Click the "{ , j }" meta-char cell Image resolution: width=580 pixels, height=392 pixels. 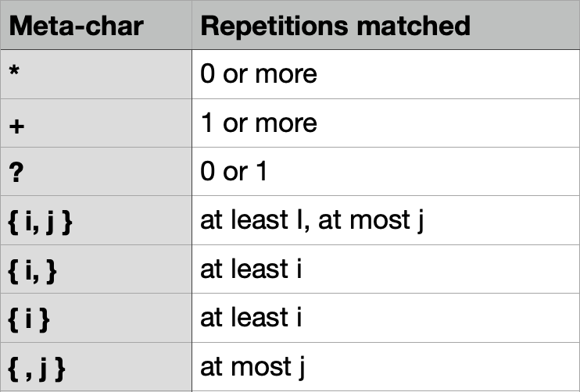coord(36,368)
